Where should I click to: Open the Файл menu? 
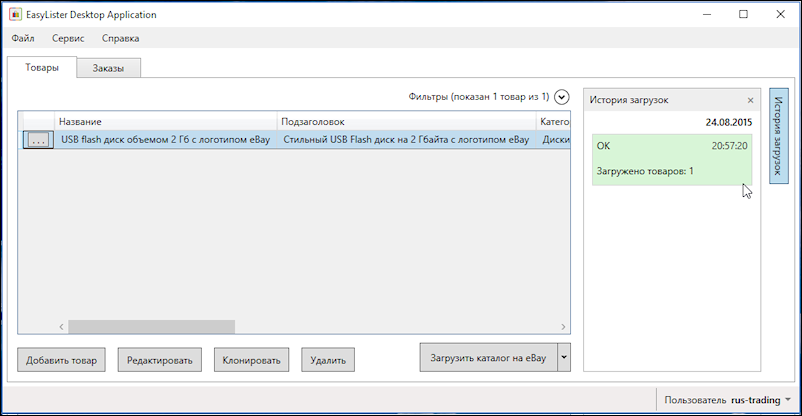(x=23, y=38)
